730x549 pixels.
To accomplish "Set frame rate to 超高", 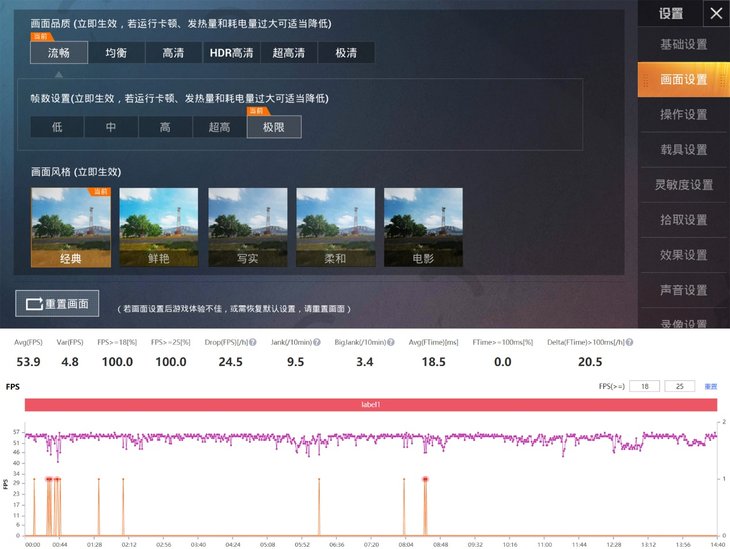I will (219, 127).
